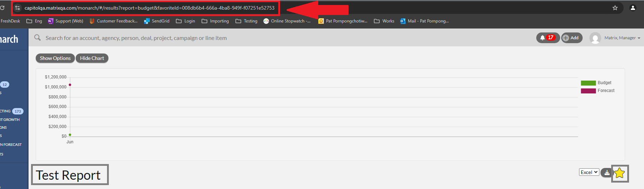Toggle the Budget legend swatch
The height and width of the screenshot is (189, 644).
coord(588,83)
